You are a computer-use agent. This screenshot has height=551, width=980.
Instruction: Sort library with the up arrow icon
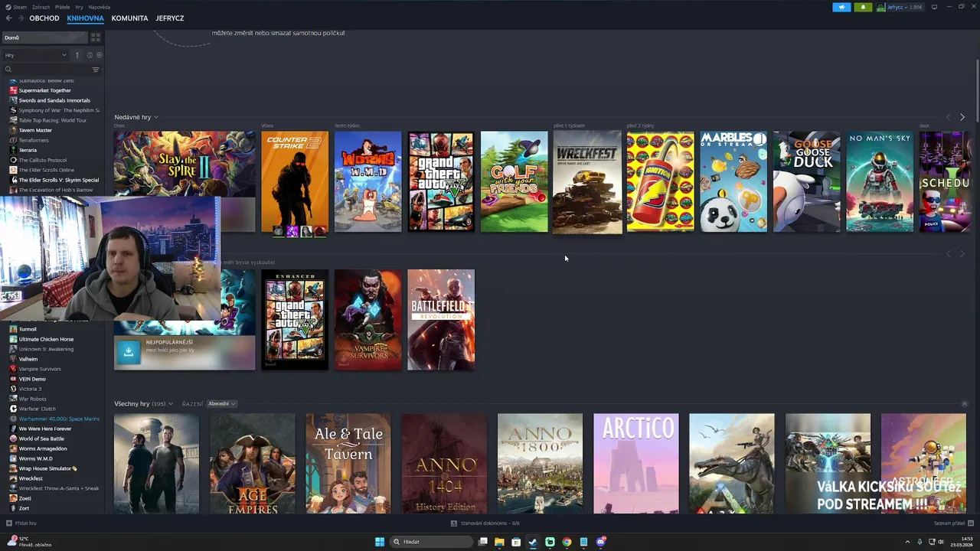[x=77, y=55]
